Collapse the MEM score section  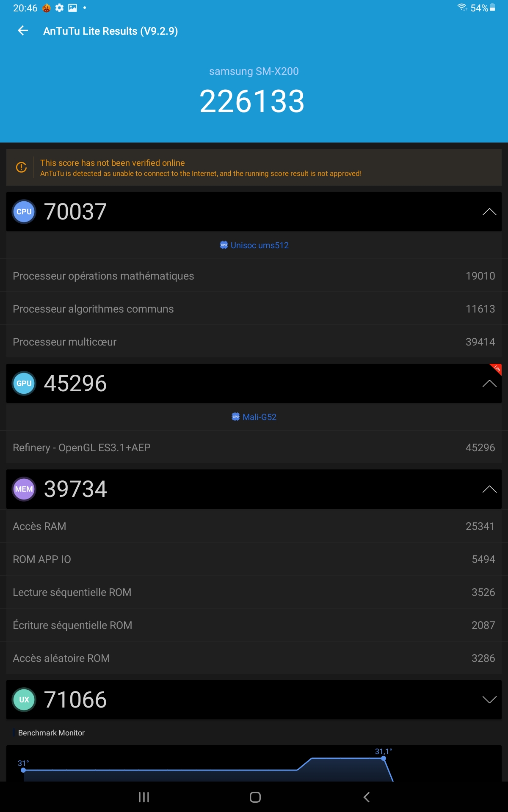tap(489, 489)
